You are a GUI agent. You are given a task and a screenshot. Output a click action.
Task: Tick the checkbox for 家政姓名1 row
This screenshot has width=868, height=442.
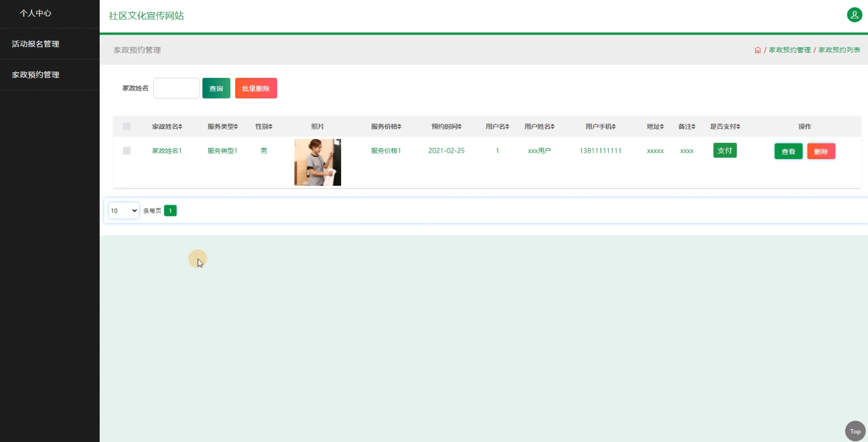[127, 151]
